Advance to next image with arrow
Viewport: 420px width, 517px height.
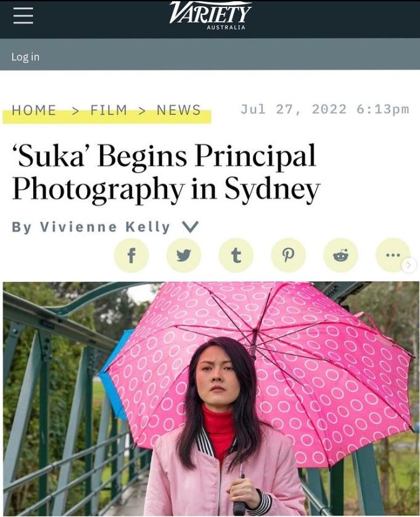coord(409,265)
